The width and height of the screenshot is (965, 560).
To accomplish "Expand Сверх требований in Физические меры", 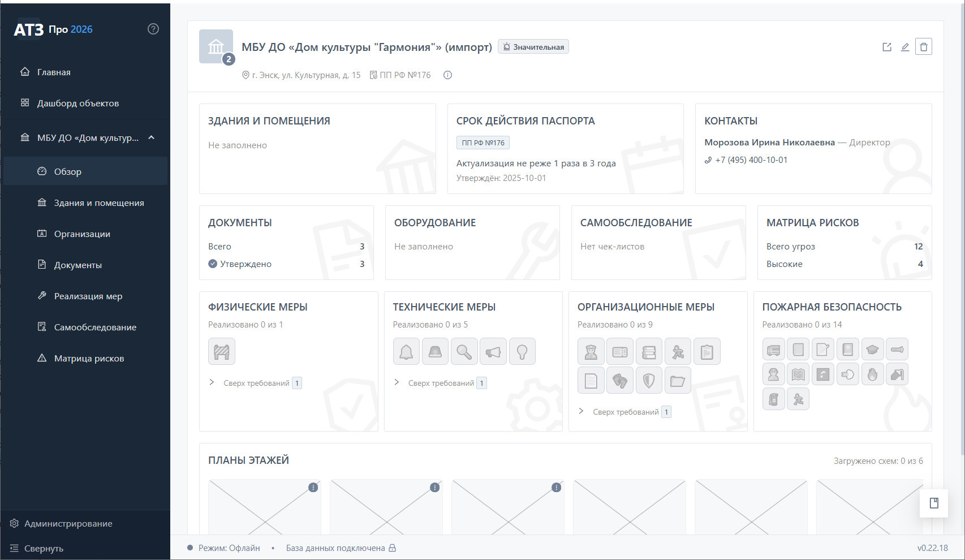I will tap(255, 383).
